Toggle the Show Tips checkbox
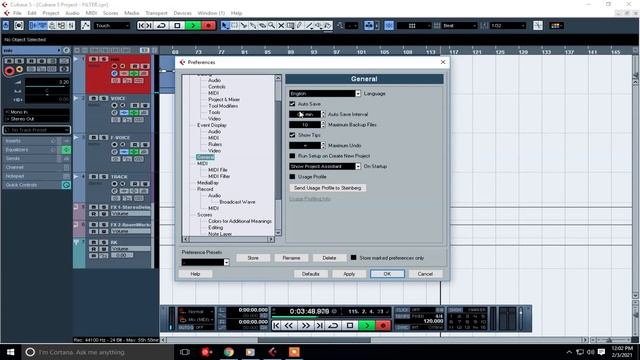640x360 pixels. pyautogui.click(x=292, y=135)
